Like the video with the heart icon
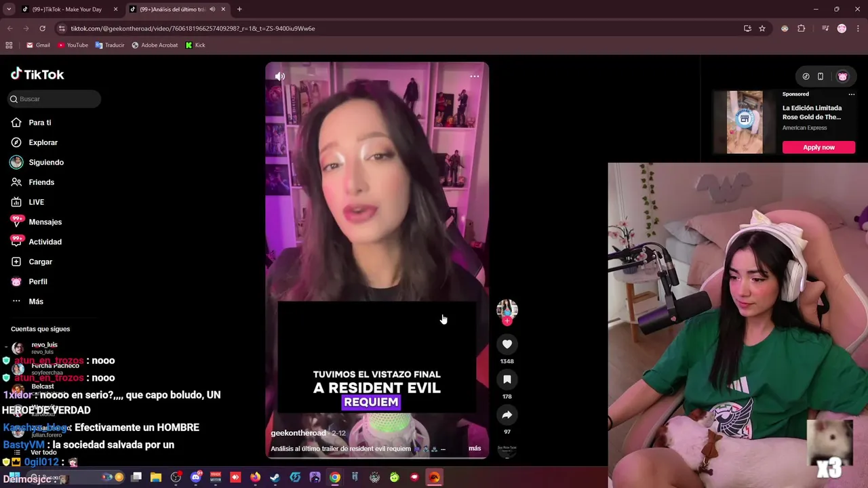The width and height of the screenshot is (868, 488). tap(507, 344)
